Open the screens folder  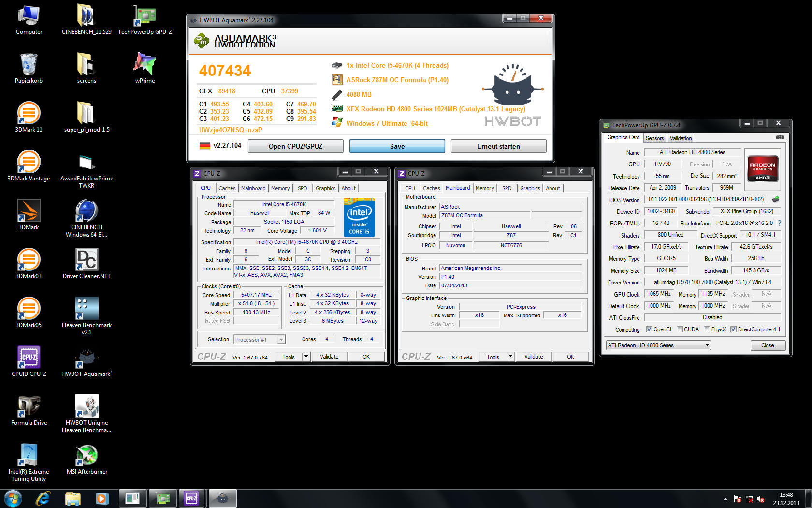pyautogui.click(x=87, y=69)
